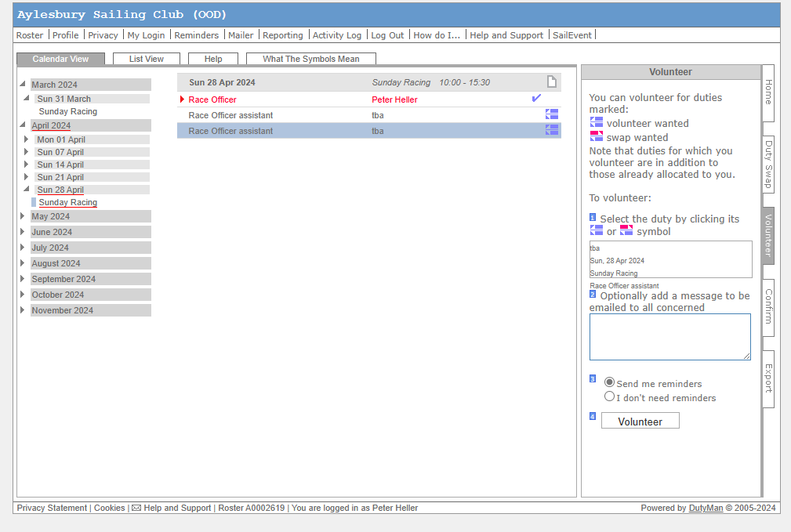Expand the May 2024 month
This screenshot has height=532, width=791.
click(x=23, y=216)
